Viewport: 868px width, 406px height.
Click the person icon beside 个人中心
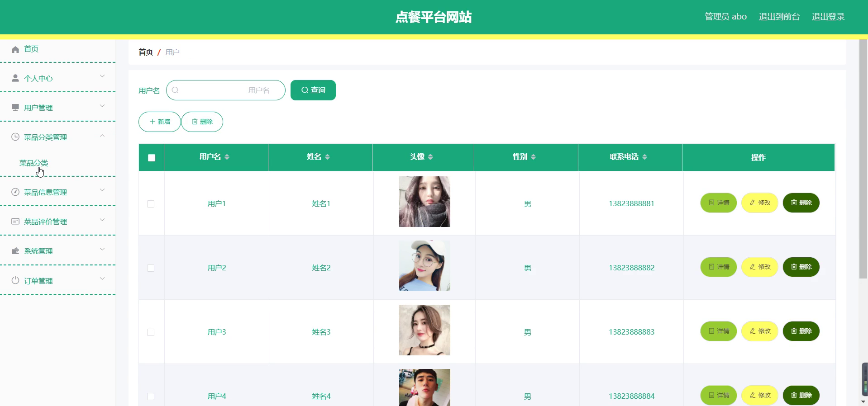coord(15,78)
